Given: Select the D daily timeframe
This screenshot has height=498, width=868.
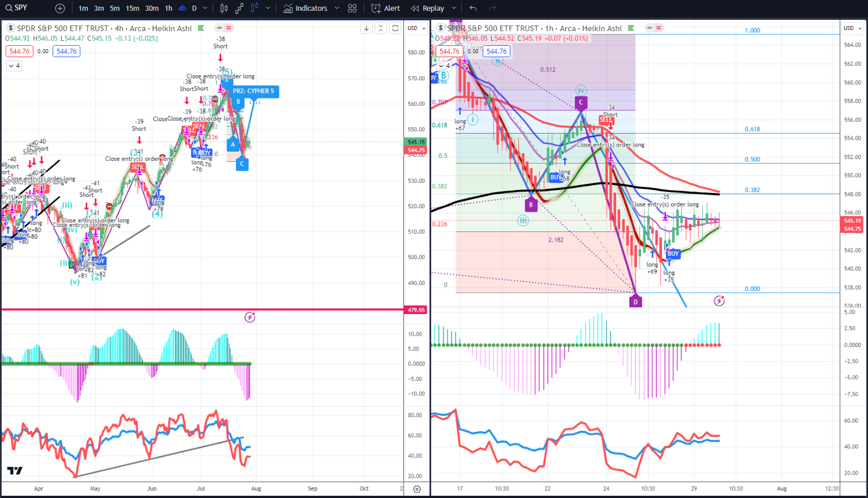Looking at the screenshot, I should pyautogui.click(x=195, y=8).
